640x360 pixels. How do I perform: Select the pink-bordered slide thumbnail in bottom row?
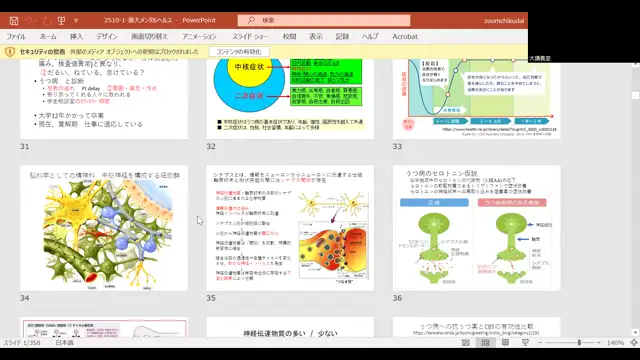point(104,327)
